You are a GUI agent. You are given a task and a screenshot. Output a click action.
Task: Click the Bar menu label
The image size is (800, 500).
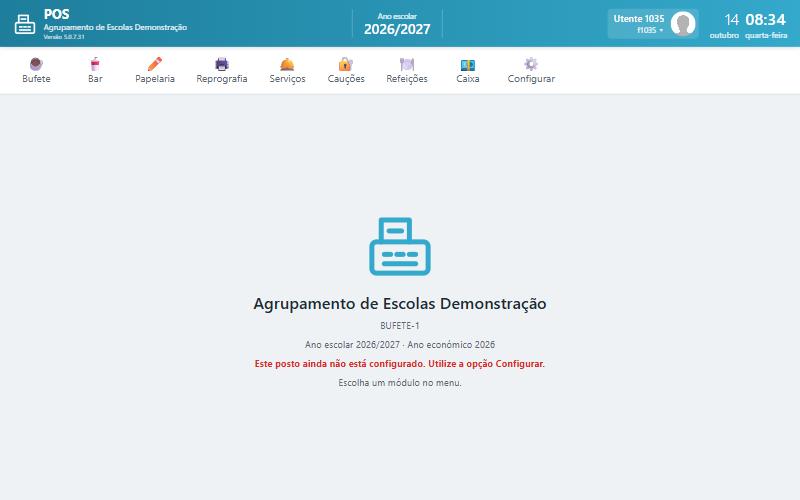[x=95, y=79]
